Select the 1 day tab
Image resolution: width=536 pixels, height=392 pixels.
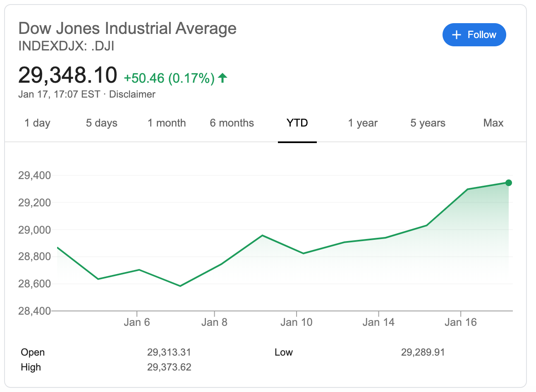point(37,123)
